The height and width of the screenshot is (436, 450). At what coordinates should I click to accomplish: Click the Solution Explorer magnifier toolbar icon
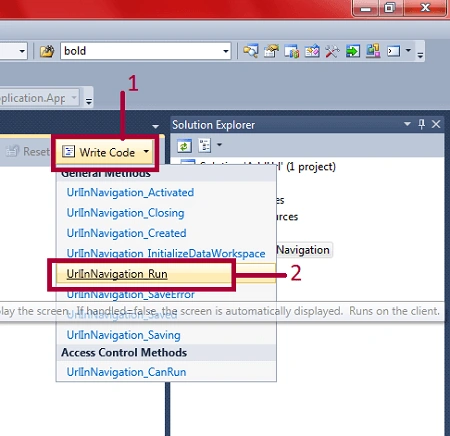tap(250, 51)
